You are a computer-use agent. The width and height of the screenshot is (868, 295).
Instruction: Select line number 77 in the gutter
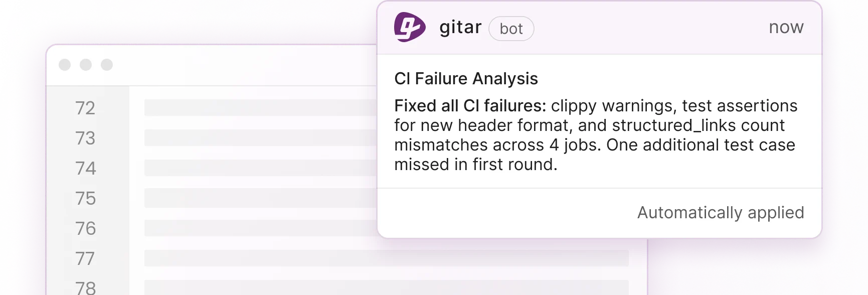85,258
